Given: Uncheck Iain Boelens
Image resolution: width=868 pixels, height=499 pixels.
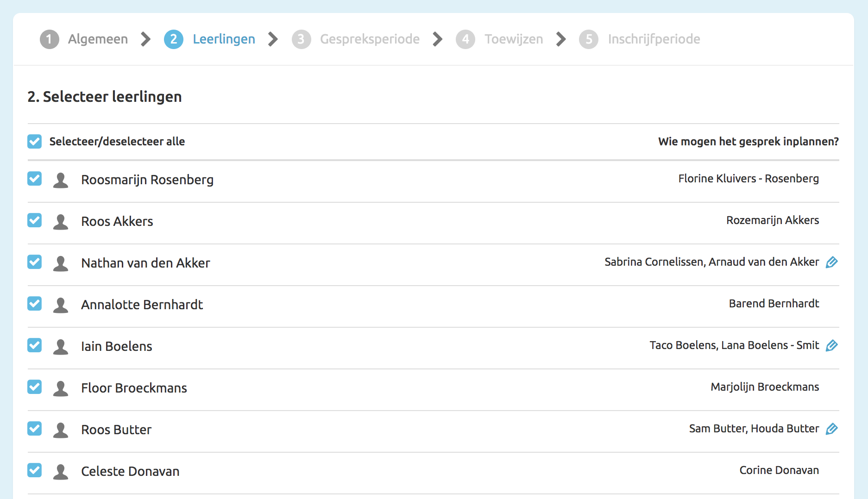Looking at the screenshot, I should pos(34,345).
